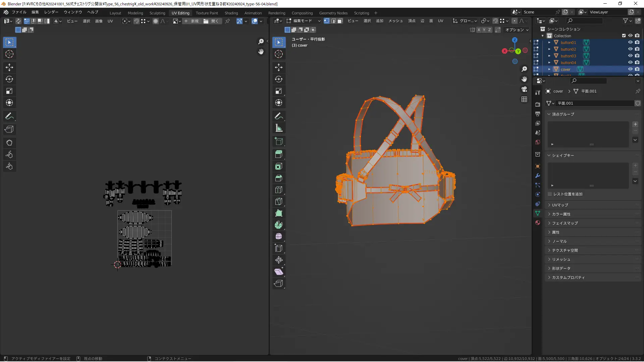Click the 新規 image button
Image resolution: width=644 pixels, height=362 pixels.
(192, 21)
